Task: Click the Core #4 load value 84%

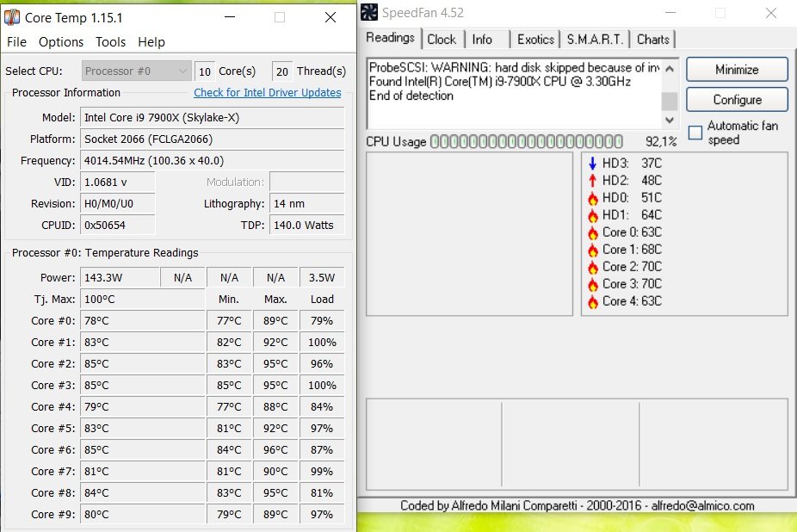Action: pos(322,407)
